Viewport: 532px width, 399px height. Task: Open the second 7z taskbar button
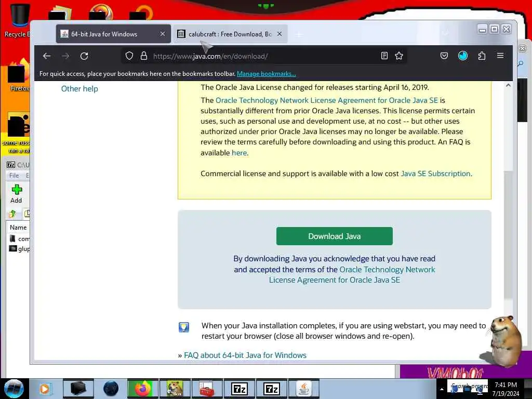coord(271,389)
